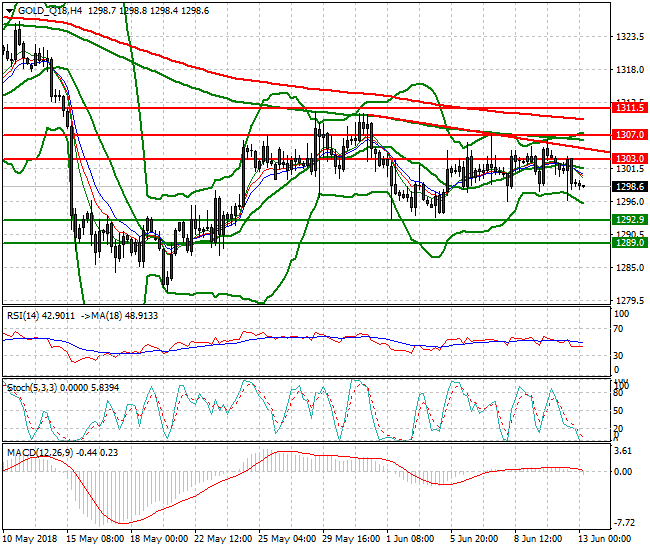The height and width of the screenshot is (550, 650).
Task: Select the 1296.0 price scale value
Action: coord(630,202)
